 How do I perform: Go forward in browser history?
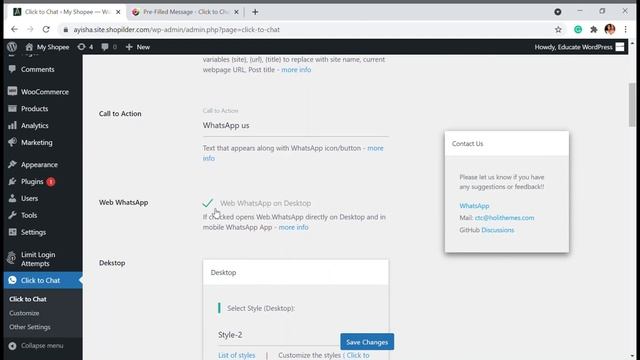pyautogui.click(x=30, y=29)
